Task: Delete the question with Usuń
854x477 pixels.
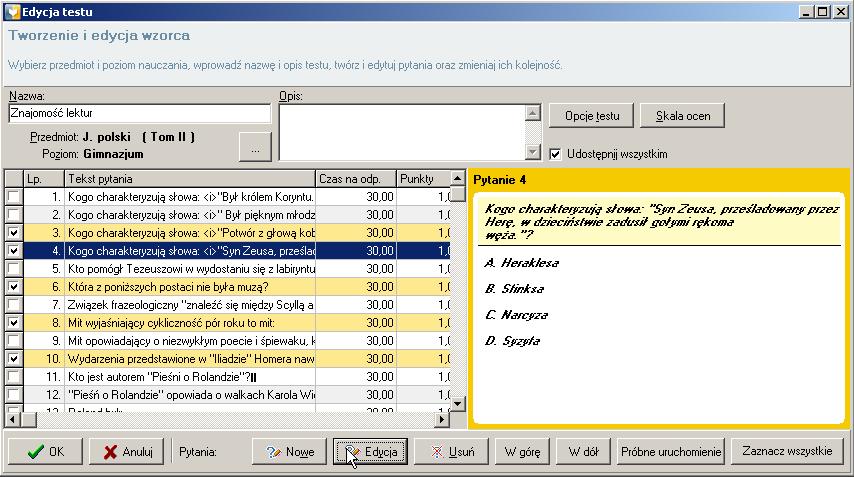Action: point(452,451)
